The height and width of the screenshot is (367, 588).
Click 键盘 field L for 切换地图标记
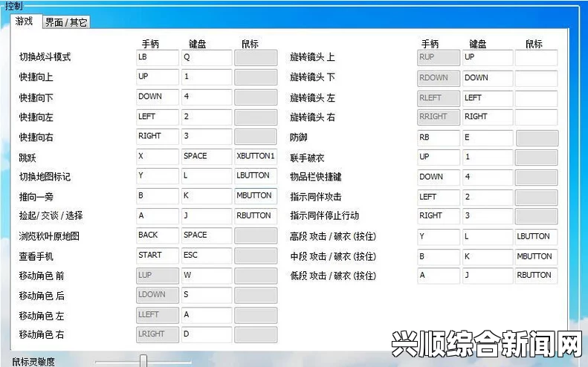pyautogui.click(x=207, y=176)
